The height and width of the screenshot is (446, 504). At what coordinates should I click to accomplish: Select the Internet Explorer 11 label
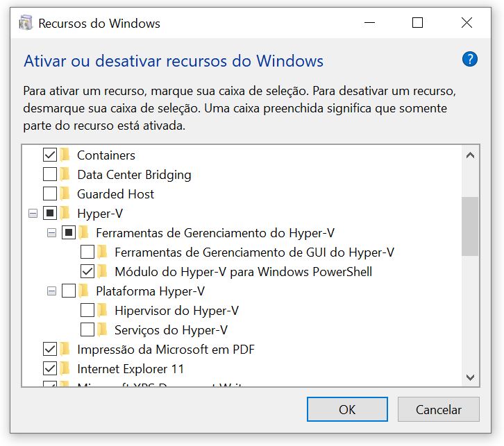click(x=131, y=369)
